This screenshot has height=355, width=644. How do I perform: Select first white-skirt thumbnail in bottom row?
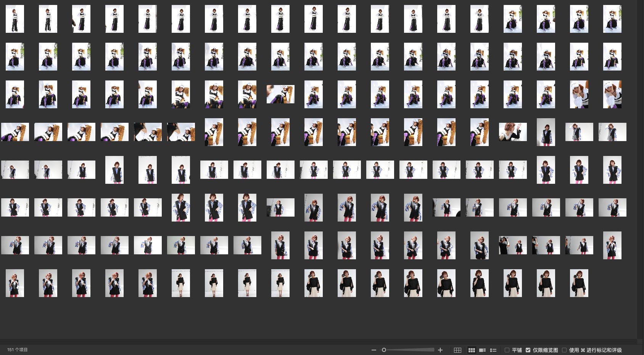click(181, 283)
